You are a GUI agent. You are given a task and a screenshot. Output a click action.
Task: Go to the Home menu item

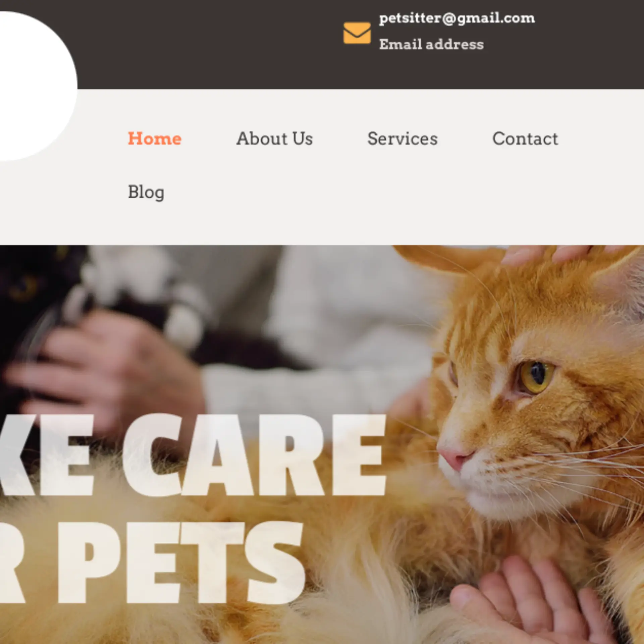click(155, 139)
